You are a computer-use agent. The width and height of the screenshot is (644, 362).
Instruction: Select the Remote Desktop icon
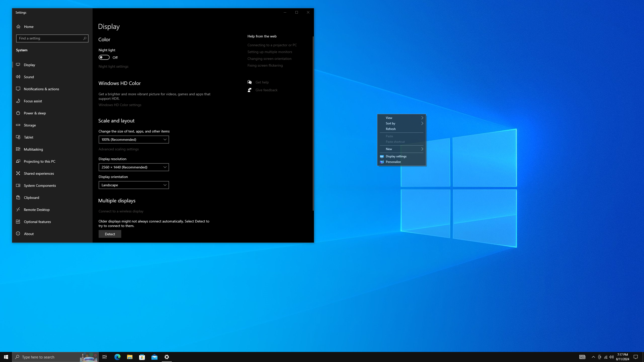coord(18,209)
